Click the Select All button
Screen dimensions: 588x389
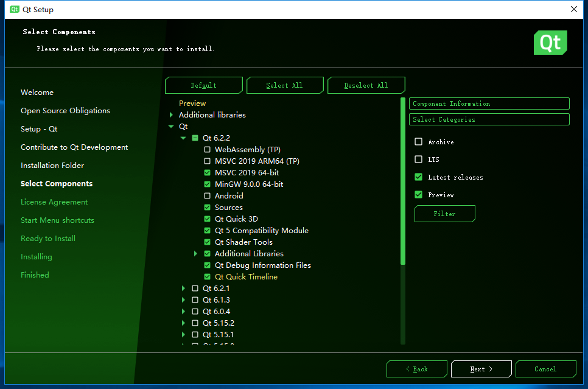tap(285, 85)
